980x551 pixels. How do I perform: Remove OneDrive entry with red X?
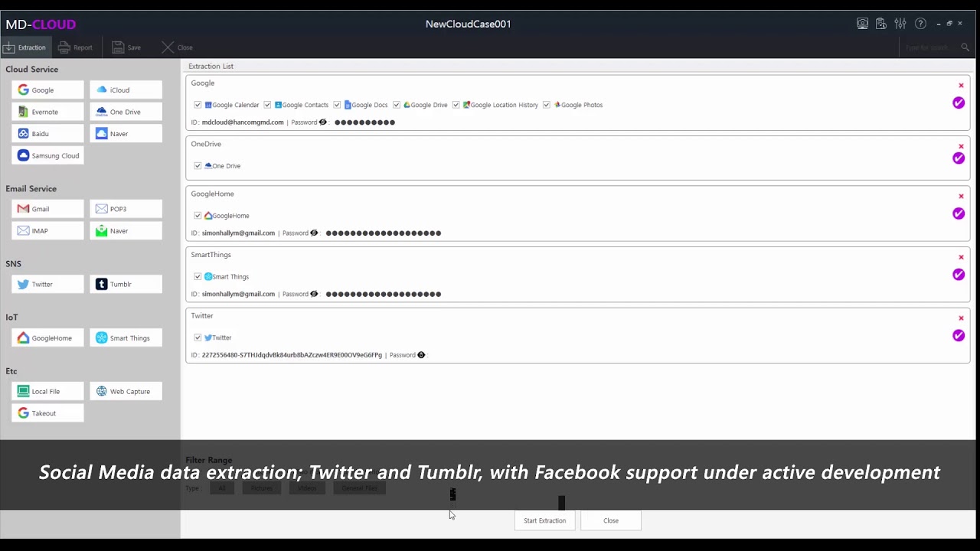(x=961, y=146)
